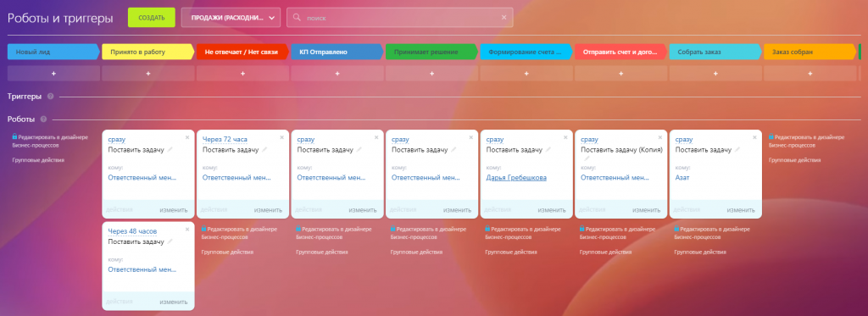Open designer link below Через 72 часа card
Viewport: 868px width, 316px height.
239,232
